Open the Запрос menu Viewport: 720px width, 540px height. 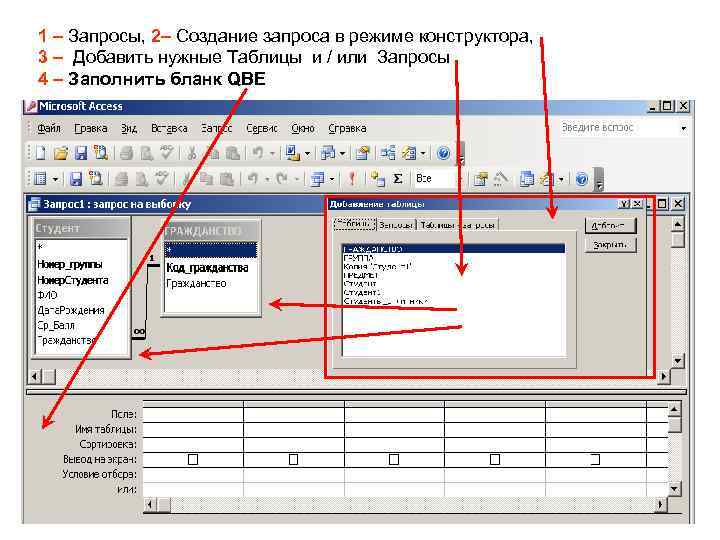tap(216, 128)
